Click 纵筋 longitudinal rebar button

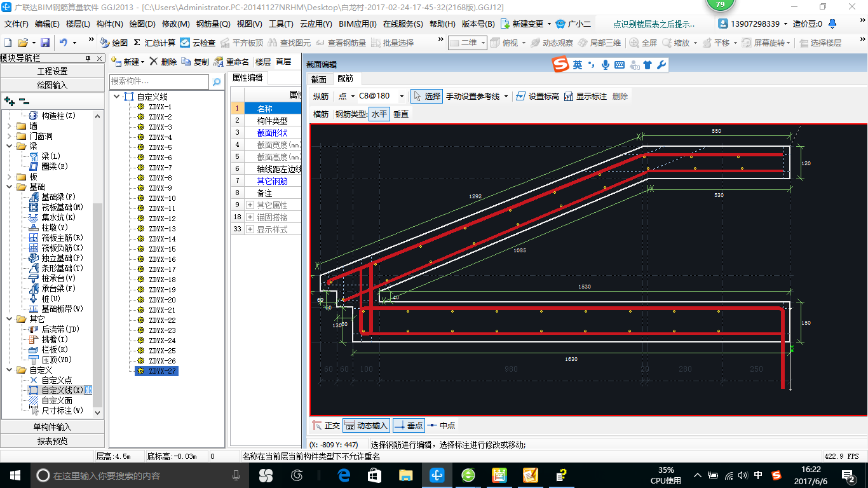321,96
